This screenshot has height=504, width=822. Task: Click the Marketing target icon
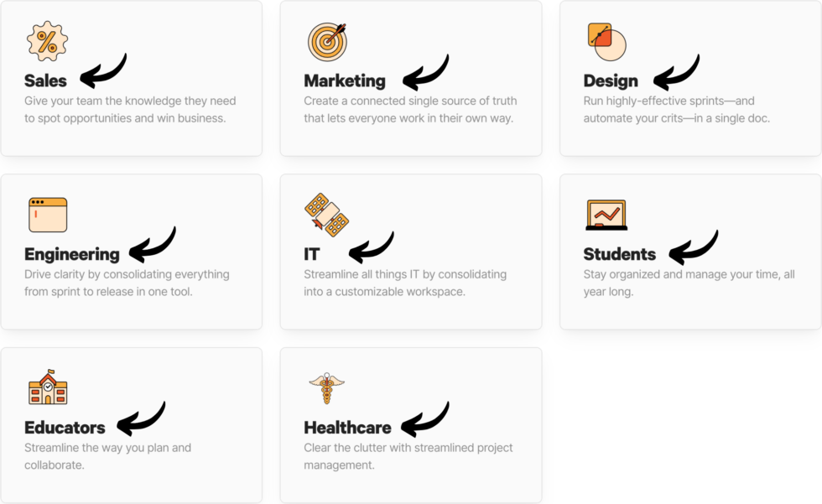[327, 41]
